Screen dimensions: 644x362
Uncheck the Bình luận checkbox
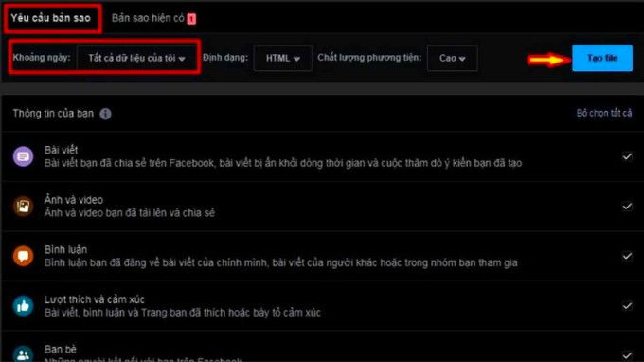coord(627,256)
